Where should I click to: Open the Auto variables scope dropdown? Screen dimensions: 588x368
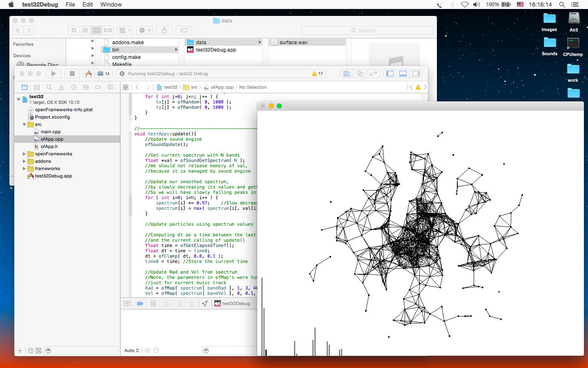(131, 350)
